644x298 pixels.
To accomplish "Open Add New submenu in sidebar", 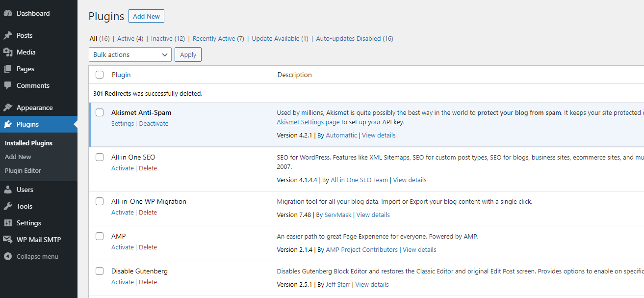I will coord(18,157).
